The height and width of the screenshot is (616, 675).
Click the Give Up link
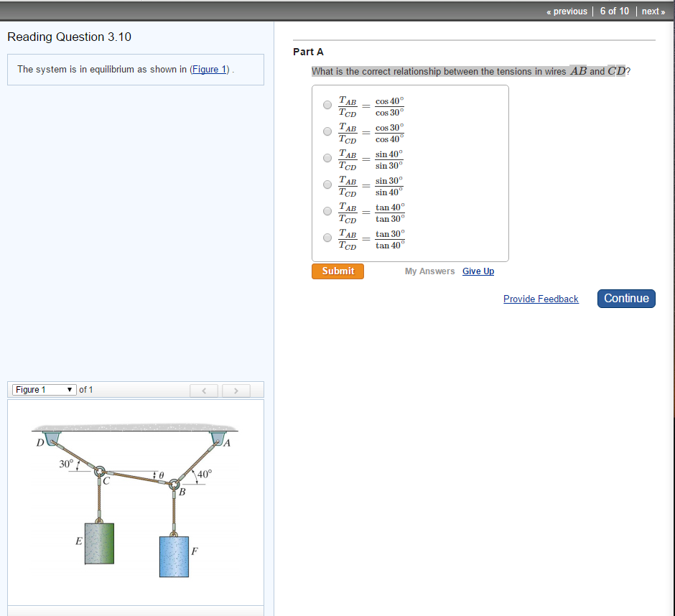coord(478,271)
